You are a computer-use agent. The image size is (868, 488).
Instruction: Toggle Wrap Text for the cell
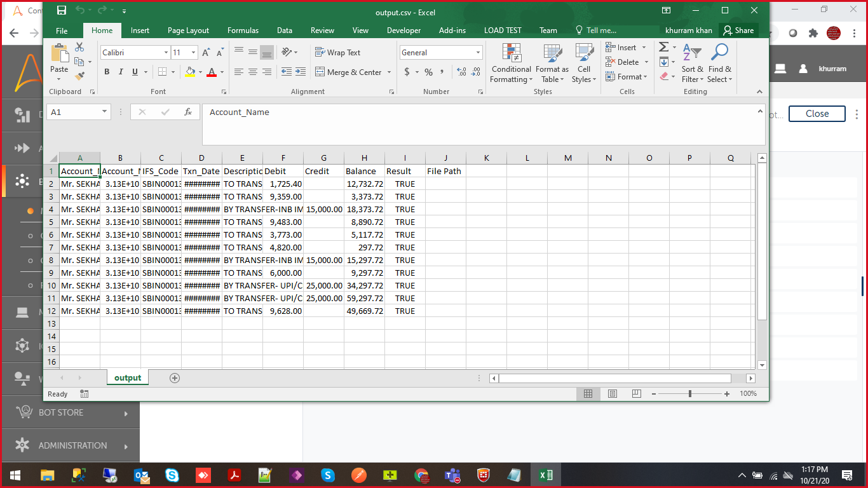[337, 53]
